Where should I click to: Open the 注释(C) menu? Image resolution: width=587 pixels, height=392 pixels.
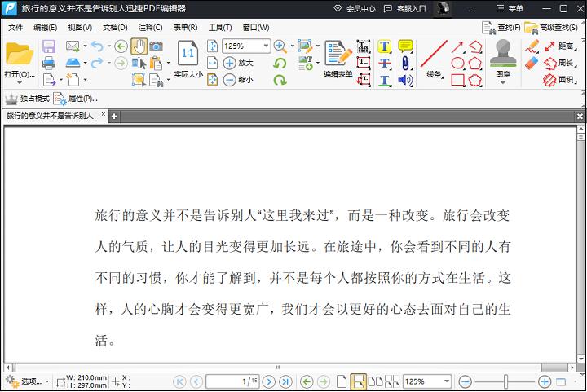click(150, 28)
